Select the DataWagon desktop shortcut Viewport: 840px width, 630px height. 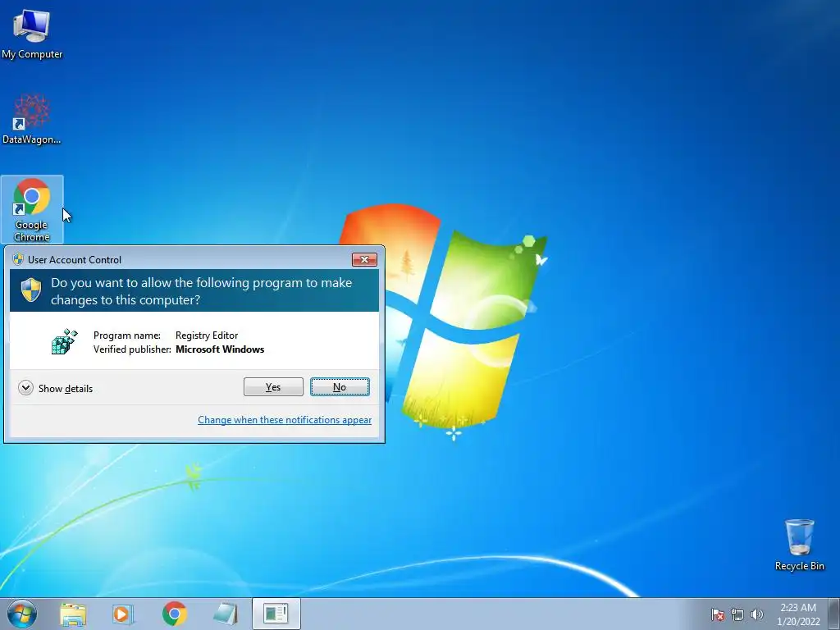32,119
